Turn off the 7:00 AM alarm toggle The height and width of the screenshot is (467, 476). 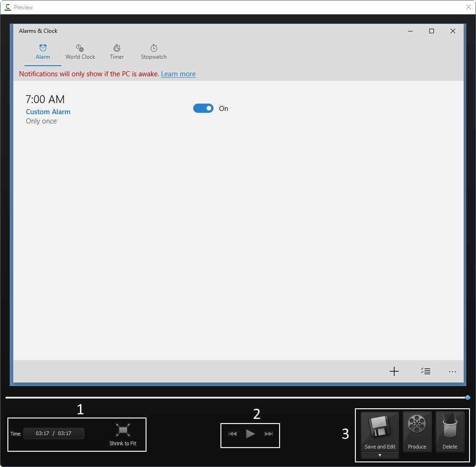[x=203, y=108]
